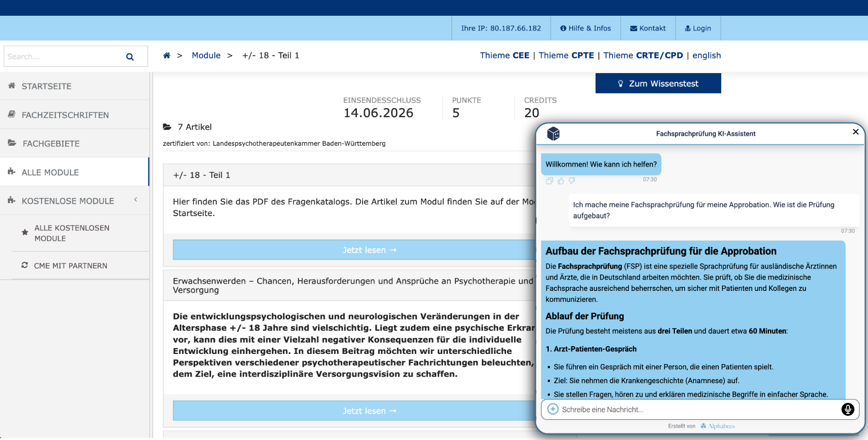Image resolution: width=868 pixels, height=440 pixels.
Task: Click the chat heading Ablauf der Prüfung
Action: coord(585,316)
